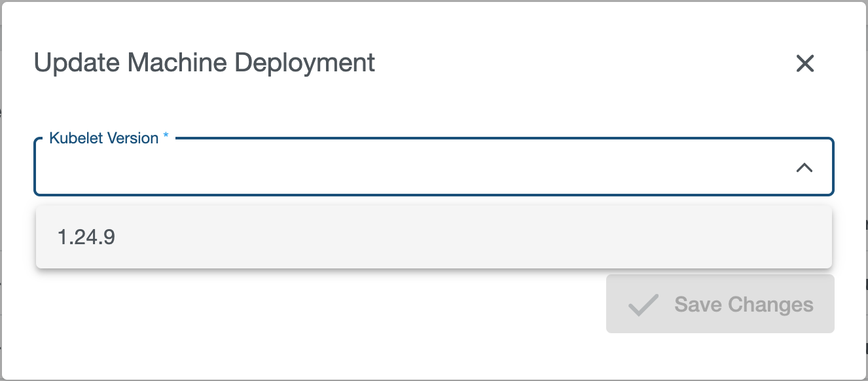Select 1.24.9 from the version list
Image resolution: width=868 pixels, height=381 pixels.
point(86,237)
